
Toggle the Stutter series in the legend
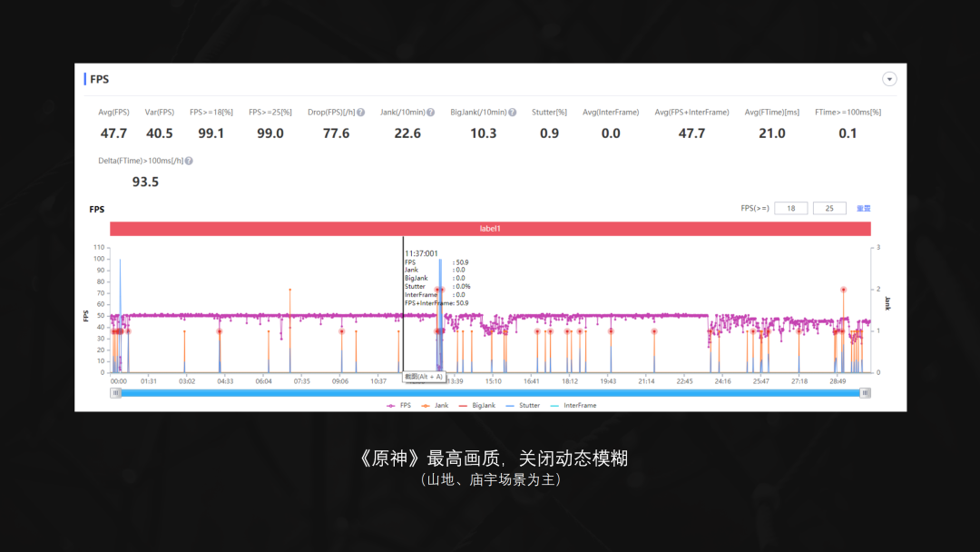pos(524,406)
